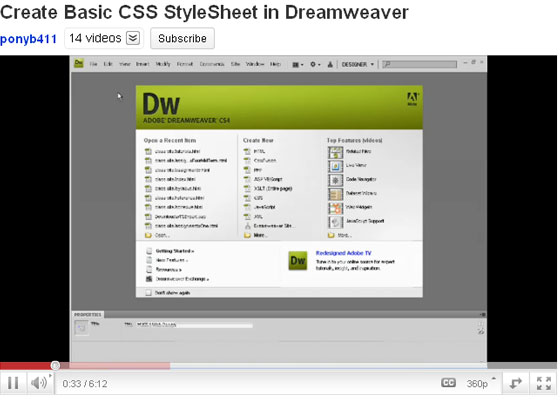Open Dreamweaver Edit menu
The image size is (560, 400).
point(108,64)
